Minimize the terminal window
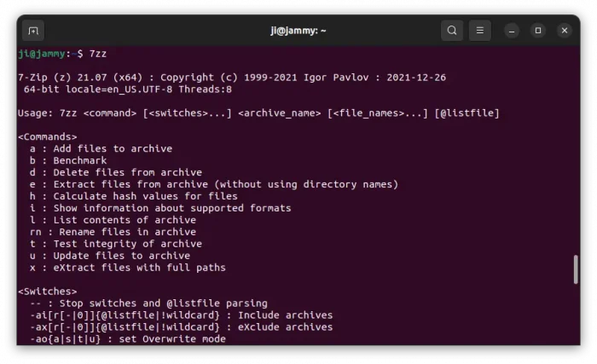The width and height of the screenshot is (597, 364). click(512, 31)
